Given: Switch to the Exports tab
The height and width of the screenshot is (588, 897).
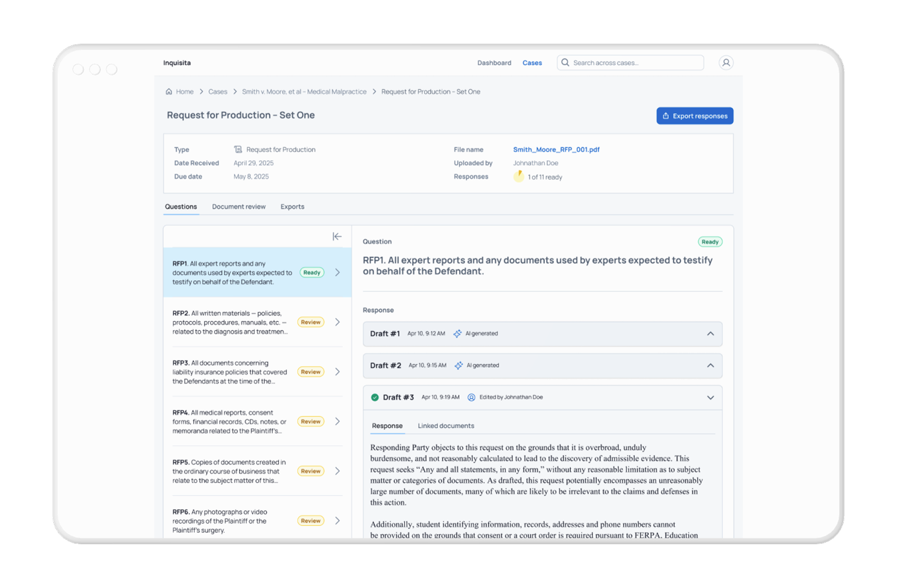Looking at the screenshot, I should click(293, 207).
